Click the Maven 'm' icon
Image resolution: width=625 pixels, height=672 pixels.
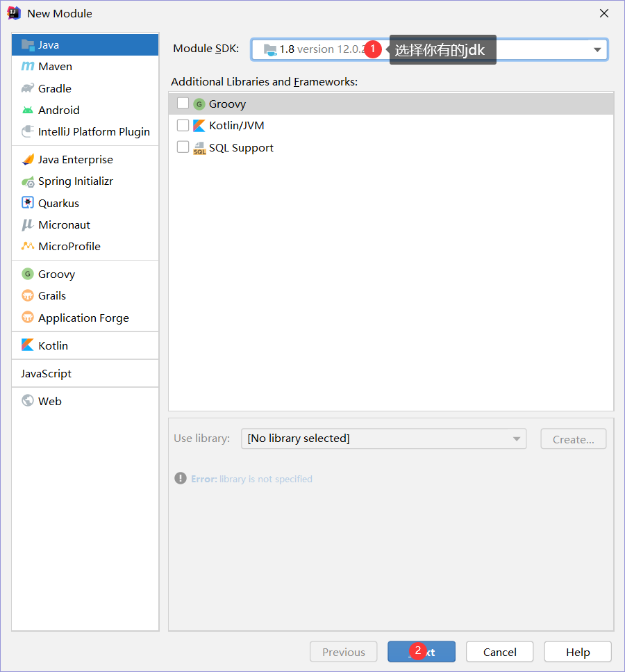coord(28,67)
